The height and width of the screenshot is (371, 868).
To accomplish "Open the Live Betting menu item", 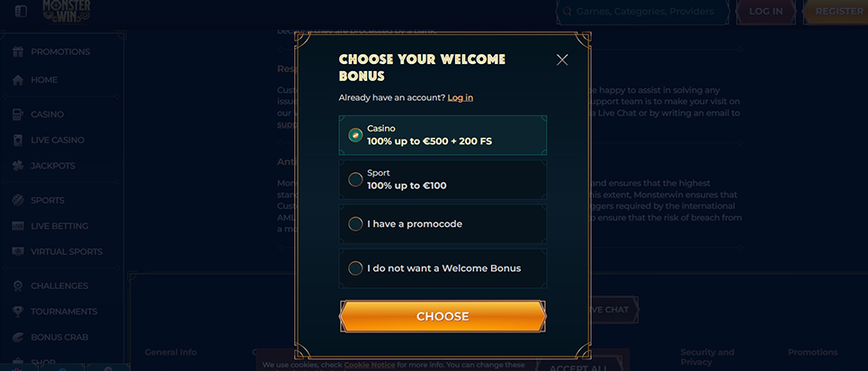I will pos(59,226).
